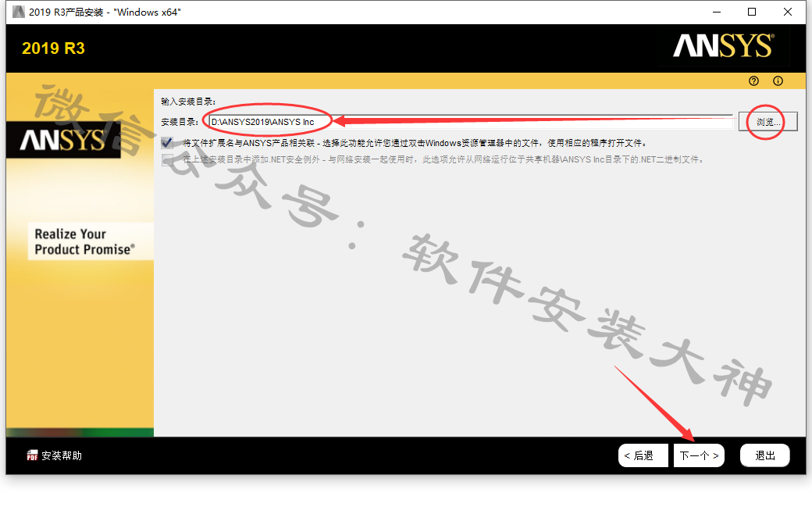Click the Realize Your Product Promise tagline
The image size is (812, 507).
click(84, 241)
